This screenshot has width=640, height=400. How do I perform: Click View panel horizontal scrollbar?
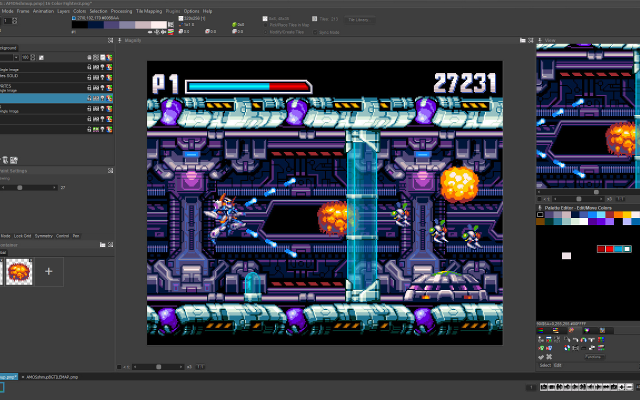click(x=587, y=192)
